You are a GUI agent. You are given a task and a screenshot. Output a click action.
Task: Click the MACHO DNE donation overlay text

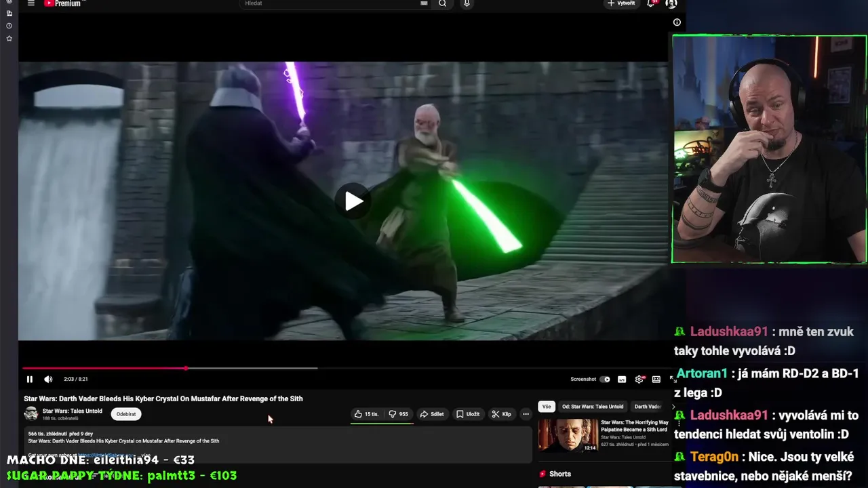click(x=100, y=460)
